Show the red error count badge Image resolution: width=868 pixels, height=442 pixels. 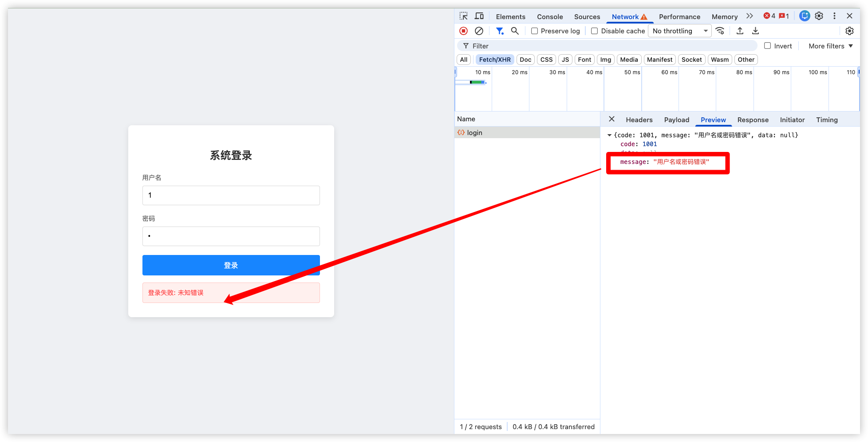pyautogui.click(x=769, y=16)
